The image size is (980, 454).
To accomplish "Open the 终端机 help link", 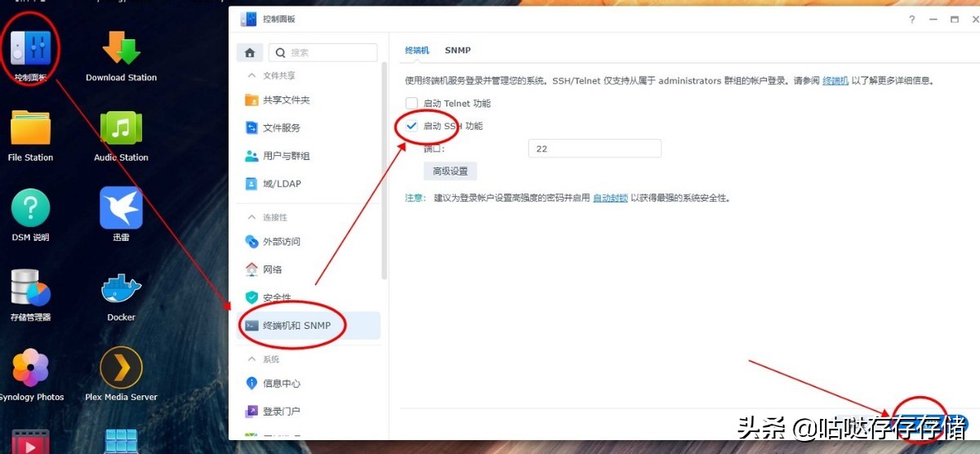I will [x=835, y=81].
